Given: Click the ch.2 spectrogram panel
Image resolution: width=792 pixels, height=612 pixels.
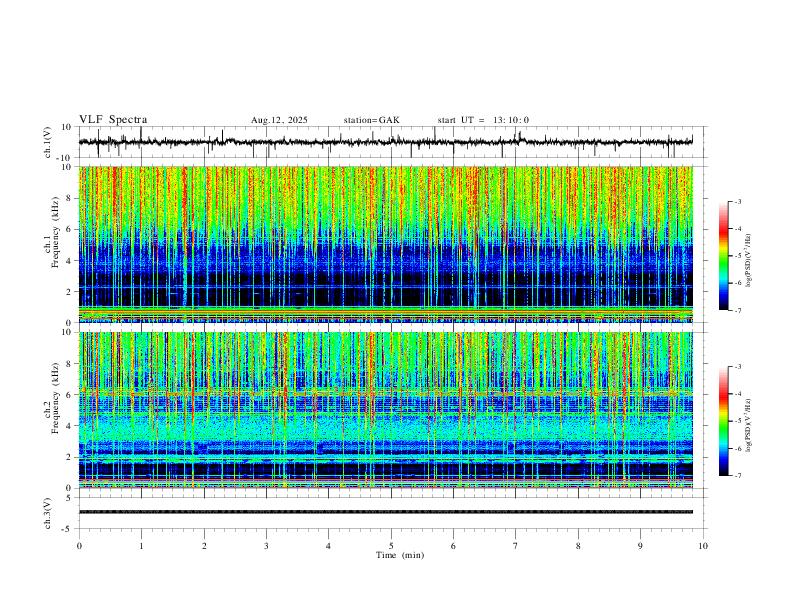Looking at the screenshot, I should coord(386,410).
